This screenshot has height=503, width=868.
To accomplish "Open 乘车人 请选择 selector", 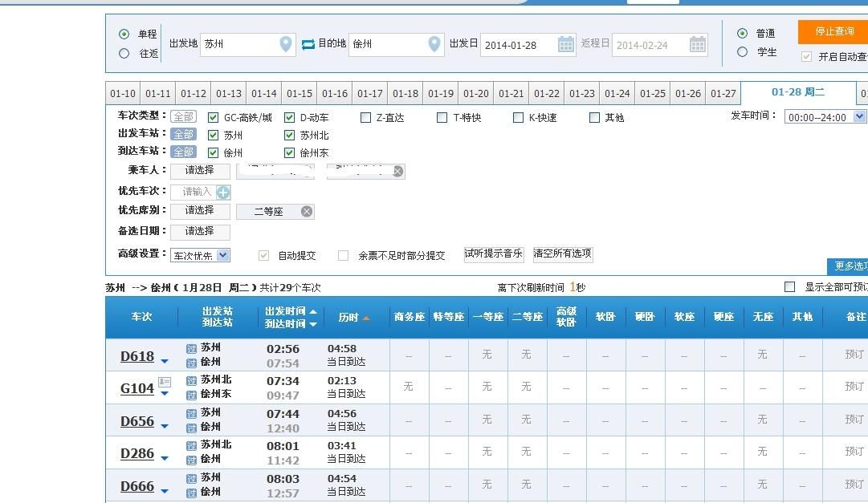I will coord(200,170).
